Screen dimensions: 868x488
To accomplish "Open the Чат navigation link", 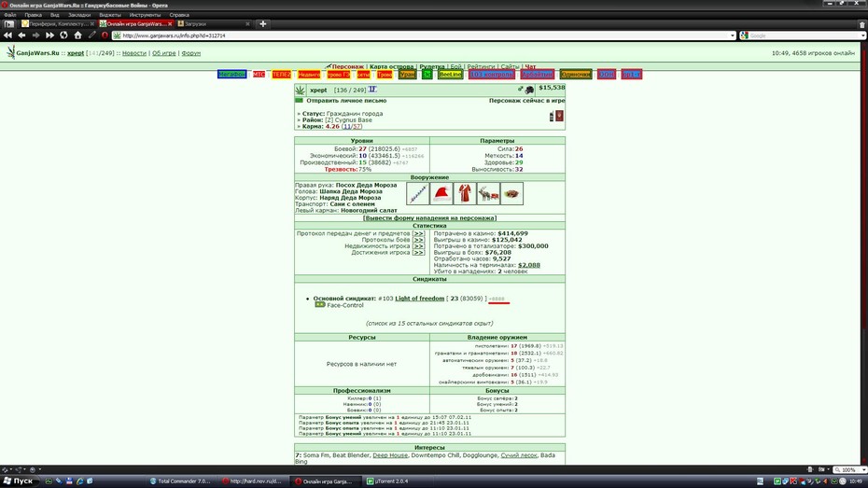I will [x=530, y=66].
